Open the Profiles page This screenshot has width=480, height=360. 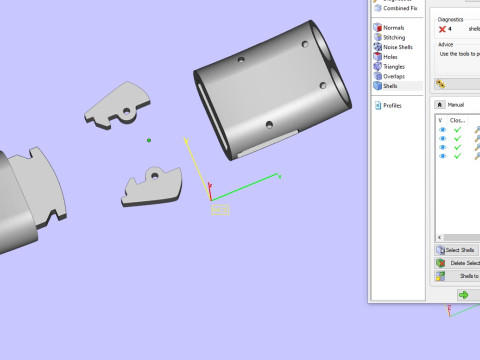pos(388,105)
